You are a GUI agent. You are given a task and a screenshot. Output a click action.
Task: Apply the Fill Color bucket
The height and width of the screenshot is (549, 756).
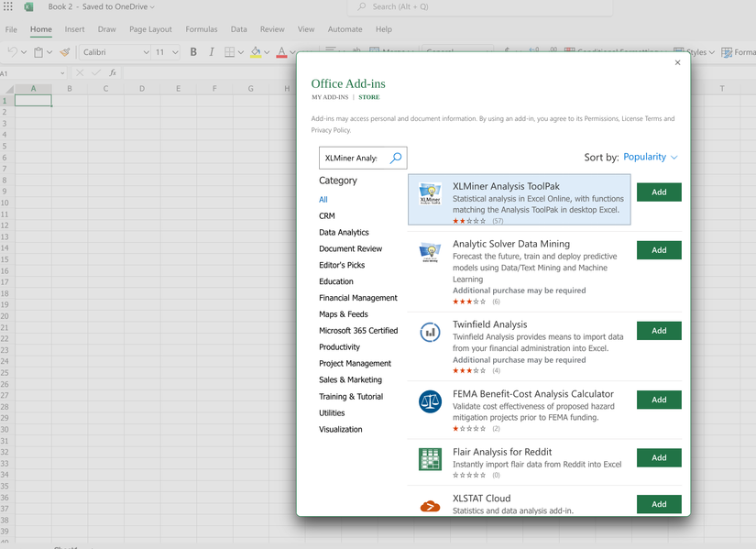point(256,52)
